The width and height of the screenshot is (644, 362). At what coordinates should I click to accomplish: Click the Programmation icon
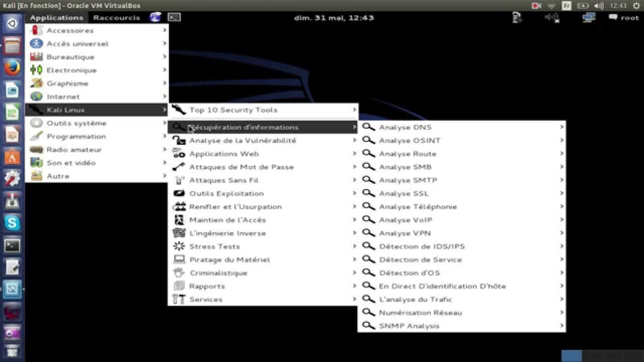(36, 136)
